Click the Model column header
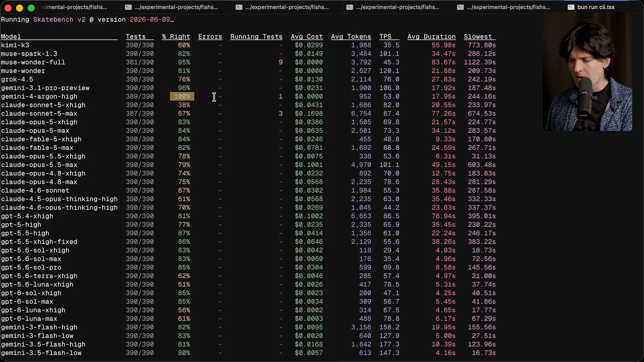The image size is (644, 362). coord(11,37)
